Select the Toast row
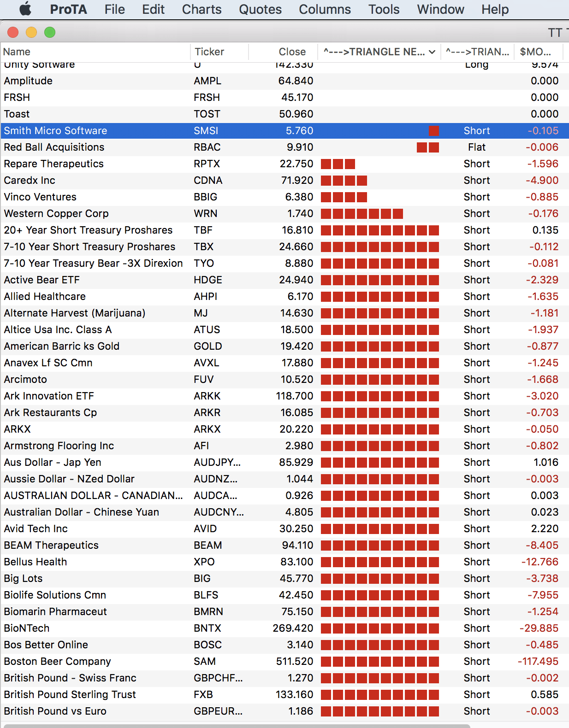Viewport: 569px width, 728px height. (x=284, y=114)
